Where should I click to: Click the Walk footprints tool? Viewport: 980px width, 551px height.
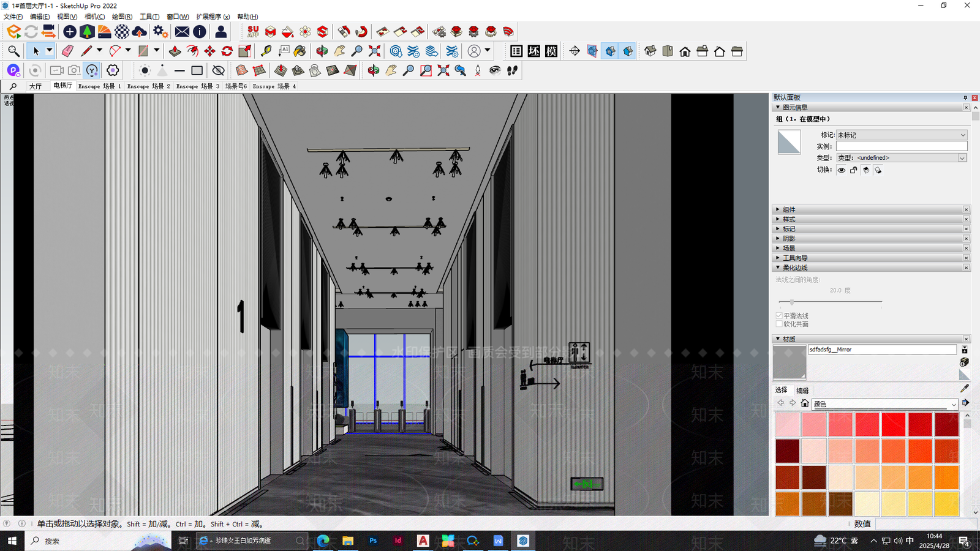512,70
